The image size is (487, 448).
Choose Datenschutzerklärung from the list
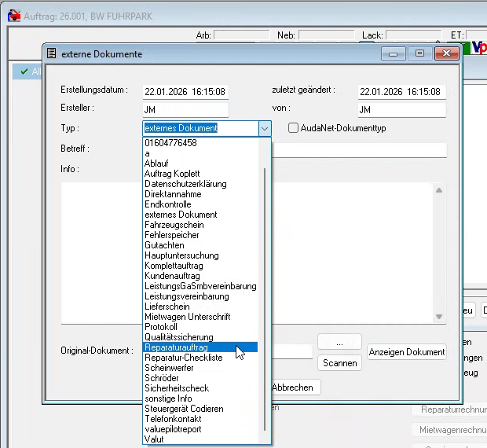coord(185,184)
